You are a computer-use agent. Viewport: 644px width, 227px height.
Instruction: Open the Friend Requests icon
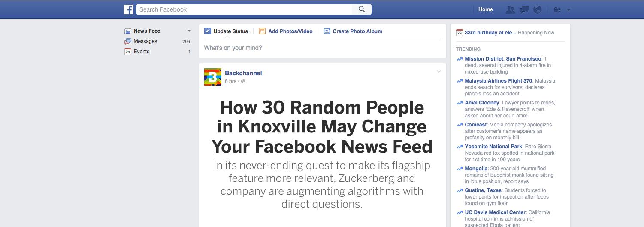(510, 9)
